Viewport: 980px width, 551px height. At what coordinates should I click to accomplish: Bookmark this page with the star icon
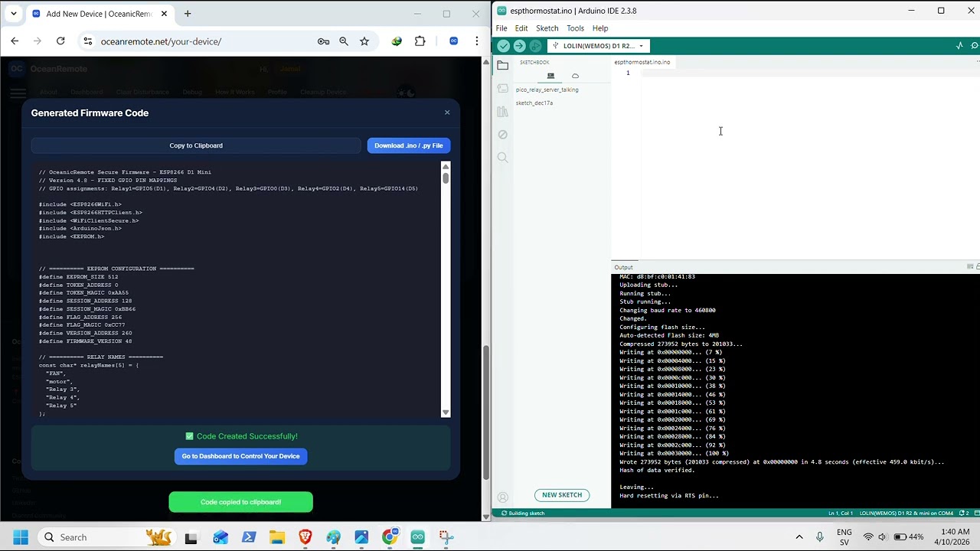point(364,41)
